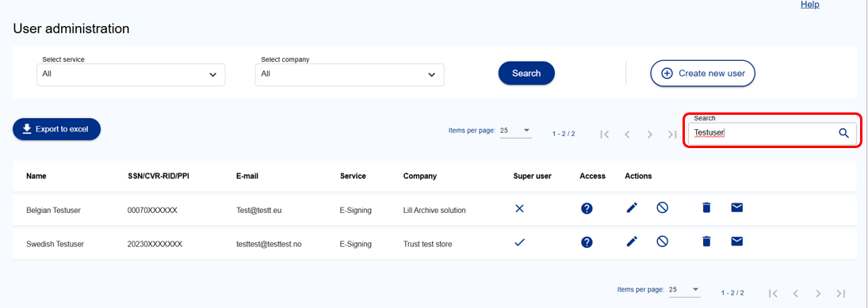The width and height of the screenshot is (868, 308).
Task: Send email to Swedish Testuser via envelope icon
Action: point(736,241)
